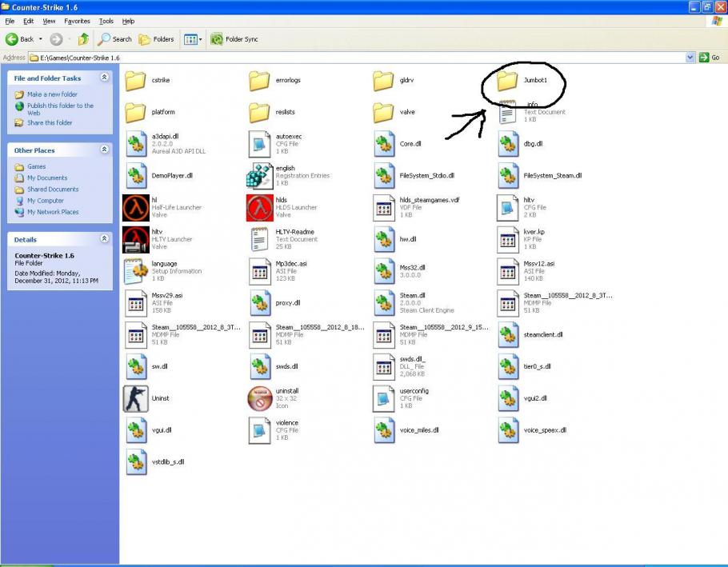Open the Tools menu
This screenshot has width=728, height=567.
(106, 22)
